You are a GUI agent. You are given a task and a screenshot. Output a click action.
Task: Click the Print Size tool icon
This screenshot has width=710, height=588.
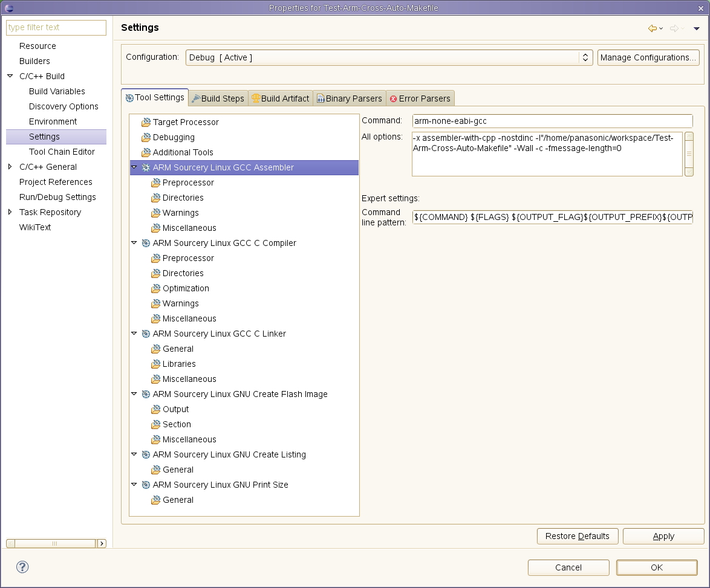point(146,485)
